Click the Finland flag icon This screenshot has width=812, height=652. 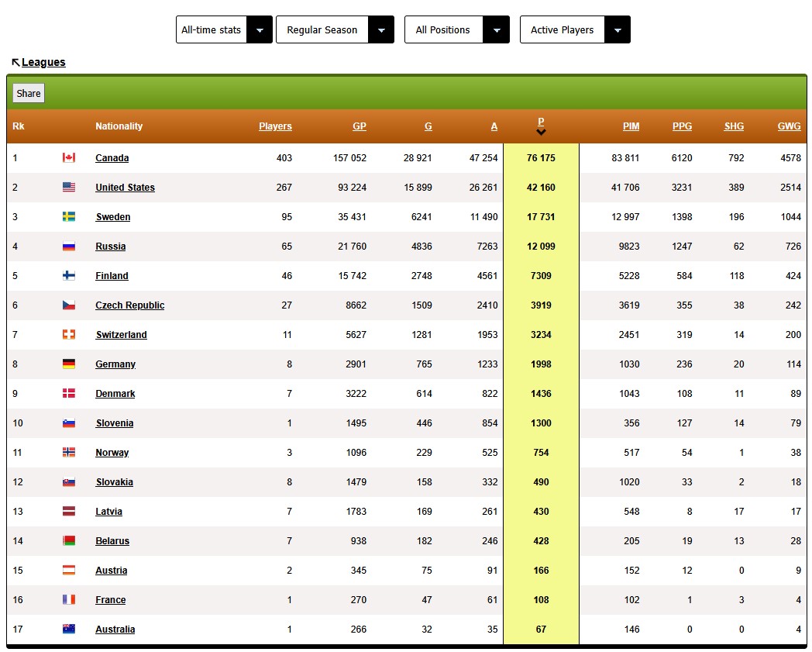pos(69,276)
